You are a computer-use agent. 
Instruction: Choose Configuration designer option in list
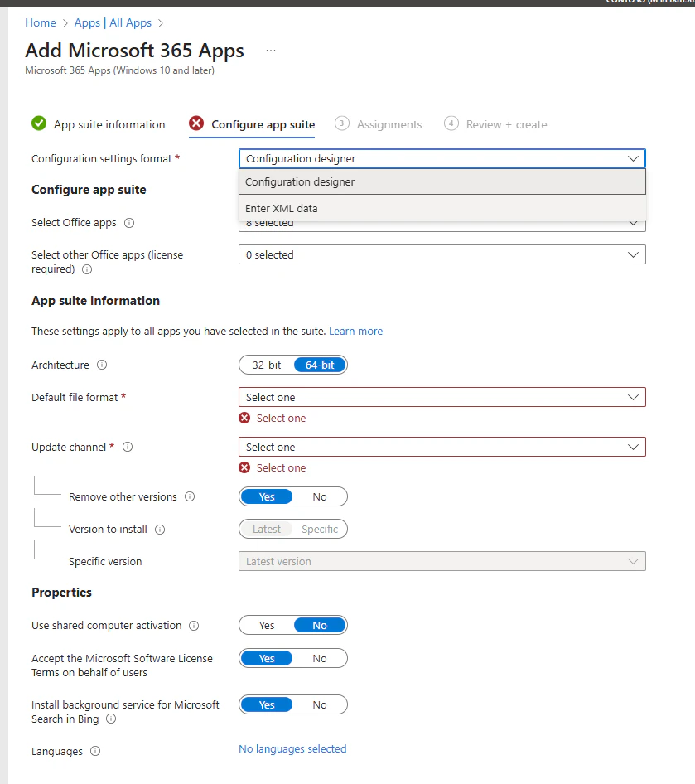pyautogui.click(x=442, y=182)
